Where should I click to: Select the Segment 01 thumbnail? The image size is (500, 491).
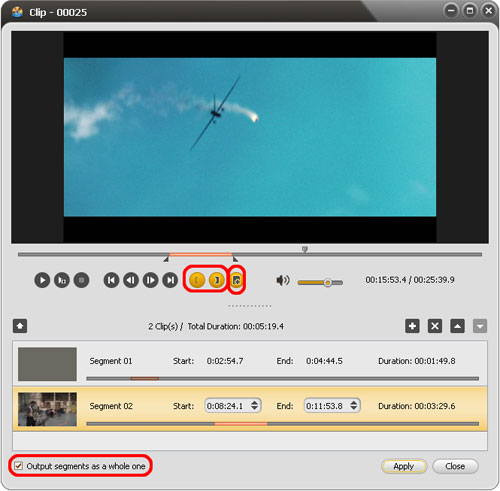pyautogui.click(x=47, y=364)
